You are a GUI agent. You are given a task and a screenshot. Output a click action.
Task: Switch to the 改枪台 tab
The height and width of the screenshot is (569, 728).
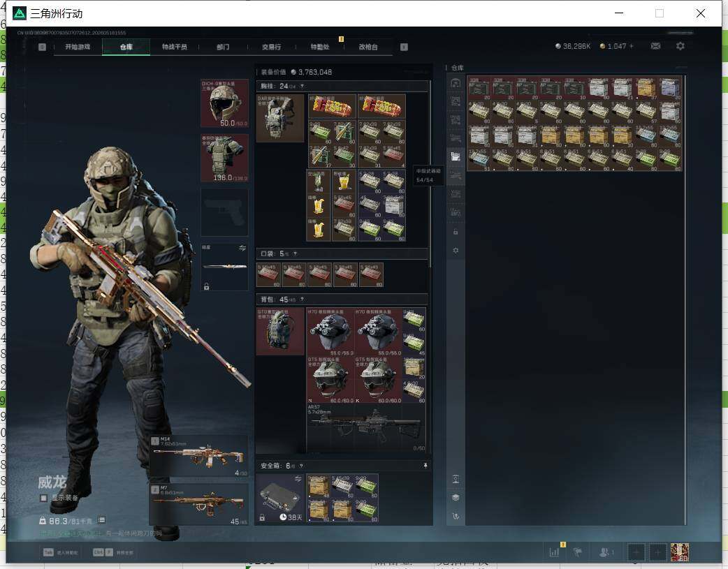coord(368,47)
